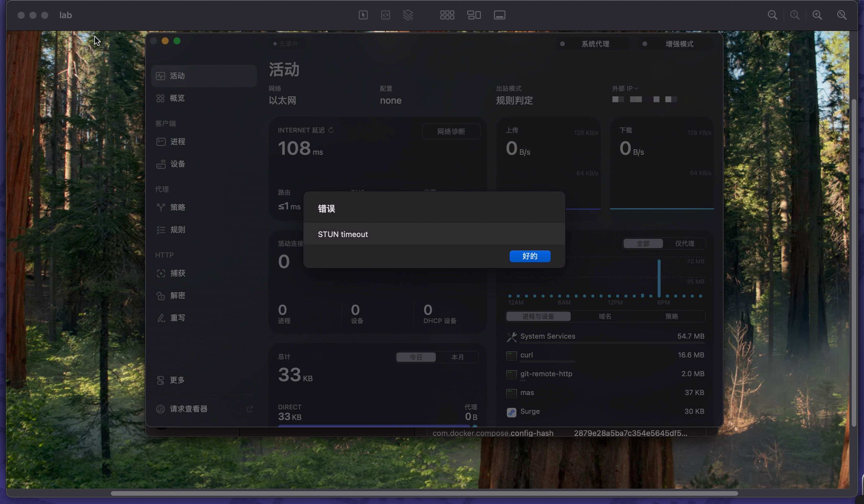
Task: Click the git-remote-http process icon
Action: click(x=511, y=374)
